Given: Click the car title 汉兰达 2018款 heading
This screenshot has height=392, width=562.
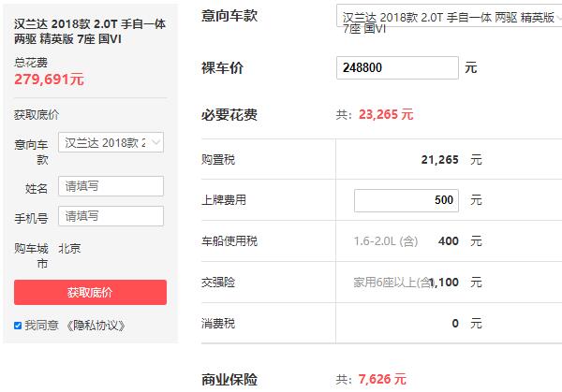Looking at the screenshot, I should [90, 32].
